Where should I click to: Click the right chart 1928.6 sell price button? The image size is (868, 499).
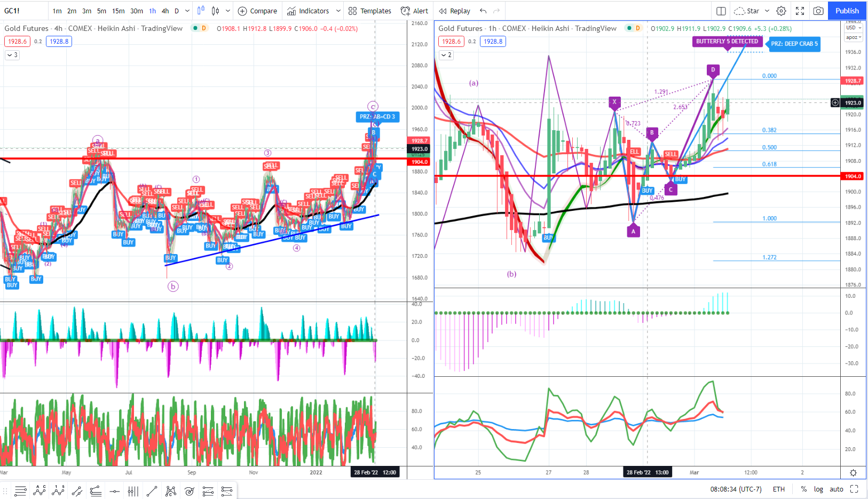[x=451, y=41]
